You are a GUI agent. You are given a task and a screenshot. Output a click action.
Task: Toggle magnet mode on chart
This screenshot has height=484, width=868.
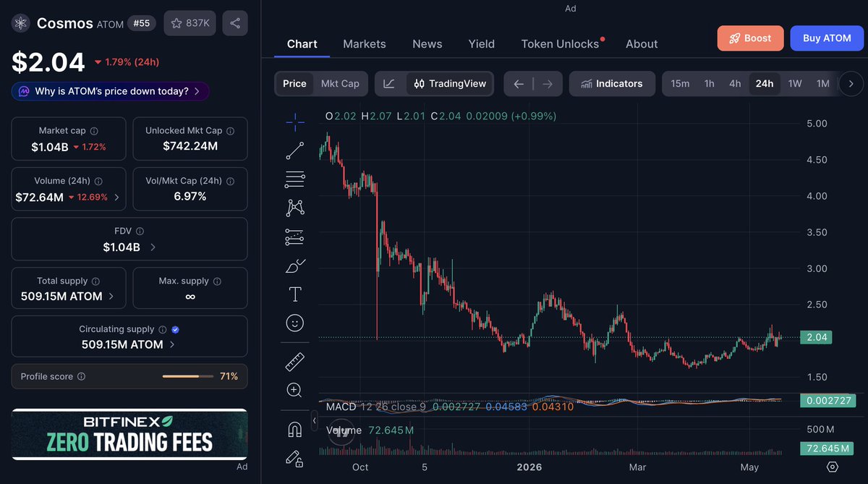pos(294,429)
